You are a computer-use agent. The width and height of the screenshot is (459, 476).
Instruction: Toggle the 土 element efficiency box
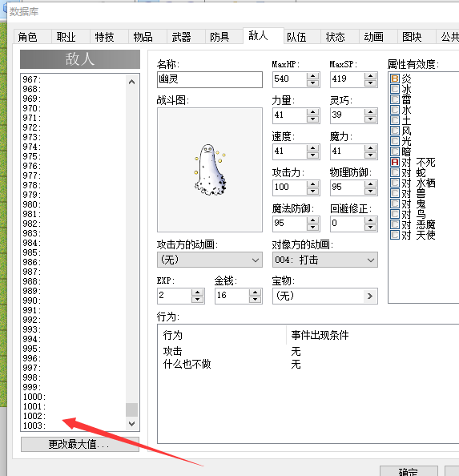395,120
